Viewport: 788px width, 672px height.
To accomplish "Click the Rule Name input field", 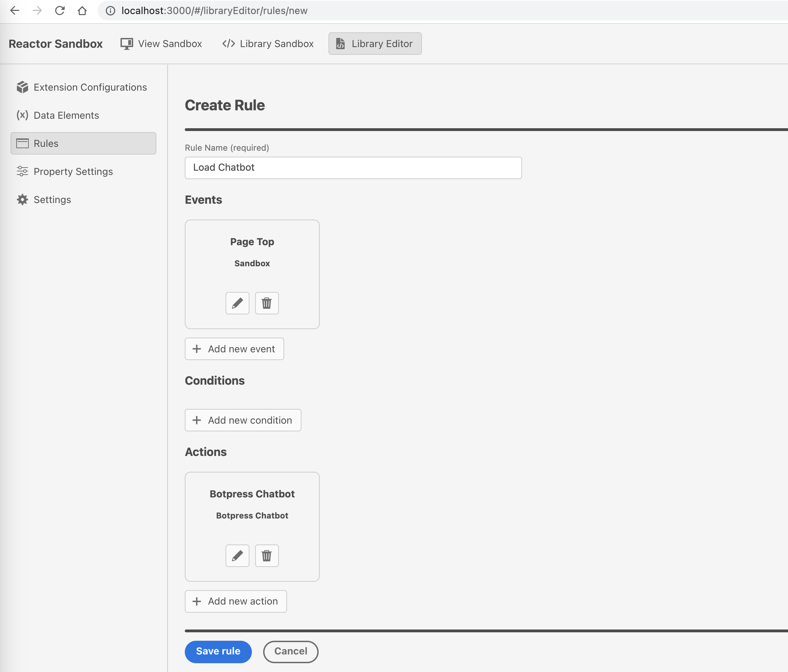I will click(x=353, y=168).
